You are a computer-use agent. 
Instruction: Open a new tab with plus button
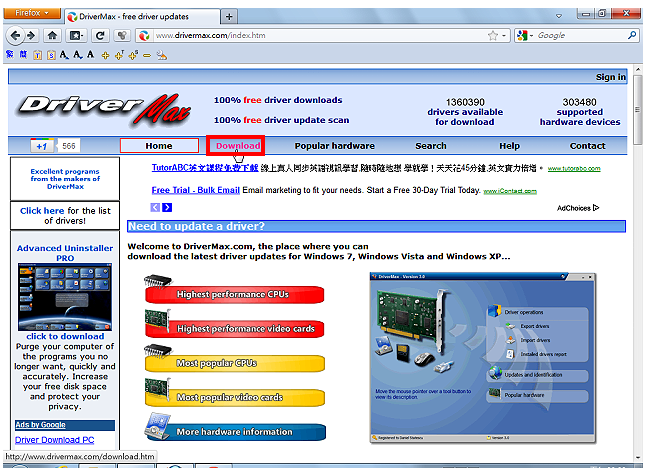[229, 17]
